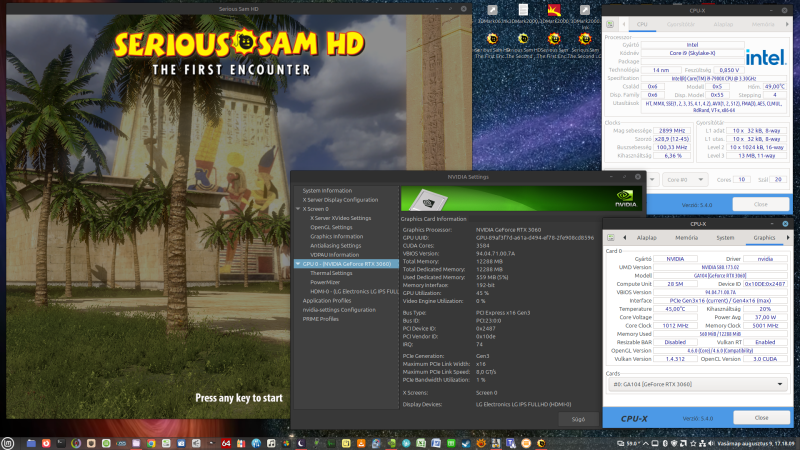Select GPU 0 NVIDIA GeForce RTX 3060 row

point(346,264)
